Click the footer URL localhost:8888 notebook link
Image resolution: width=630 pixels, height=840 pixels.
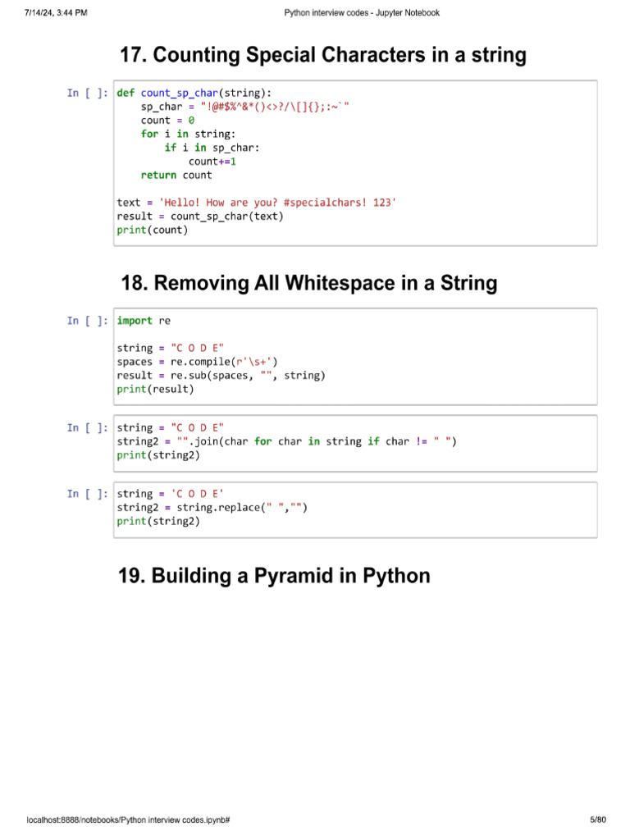point(128,820)
